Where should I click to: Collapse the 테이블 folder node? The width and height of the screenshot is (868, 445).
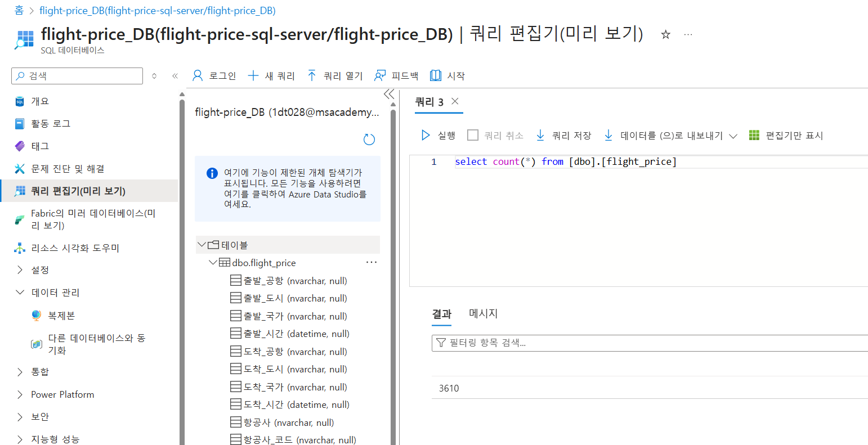[202, 245]
